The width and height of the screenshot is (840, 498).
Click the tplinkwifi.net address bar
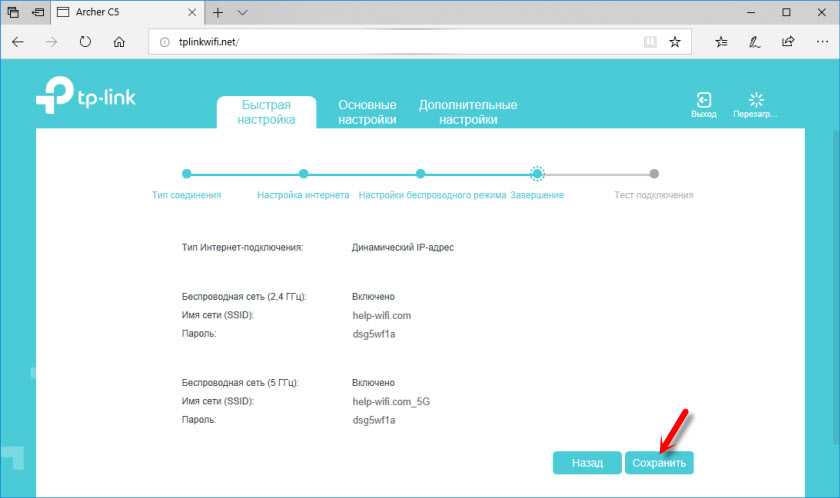tap(400, 42)
